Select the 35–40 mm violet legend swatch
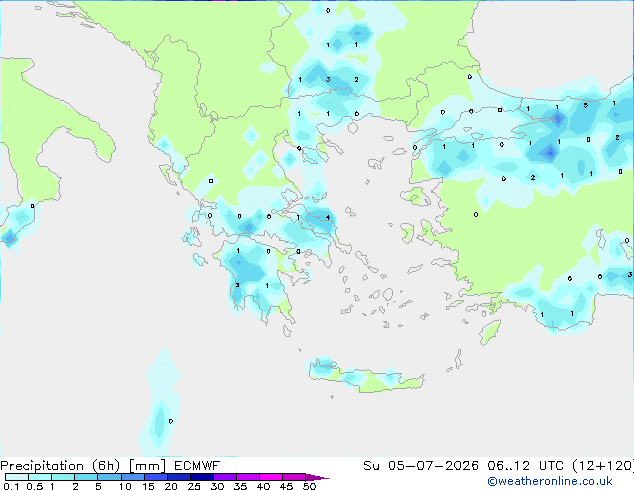The width and height of the screenshot is (634, 490). 248,477
